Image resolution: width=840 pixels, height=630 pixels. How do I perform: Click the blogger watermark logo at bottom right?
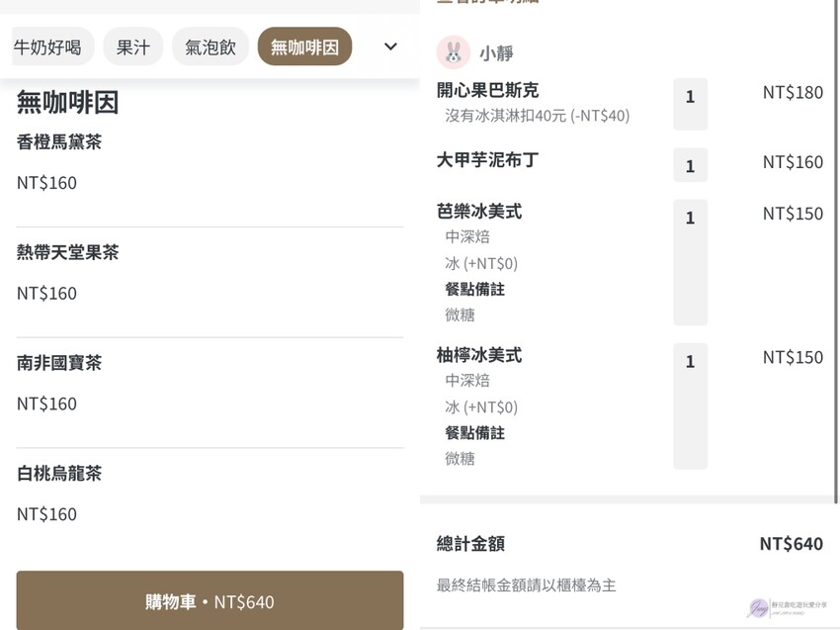(x=786, y=607)
